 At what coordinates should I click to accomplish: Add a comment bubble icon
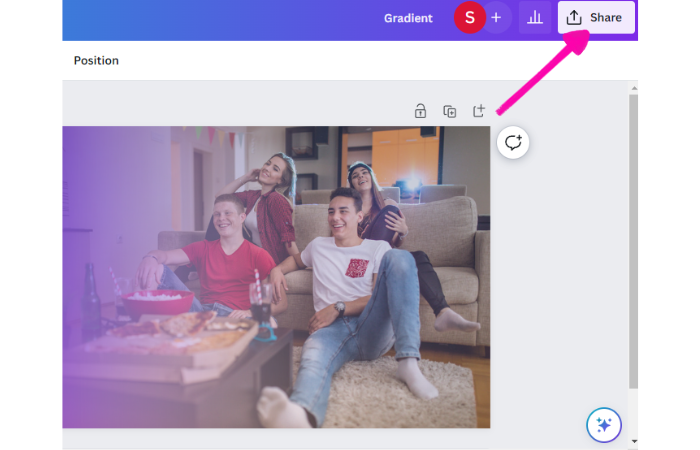[x=513, y=142]
